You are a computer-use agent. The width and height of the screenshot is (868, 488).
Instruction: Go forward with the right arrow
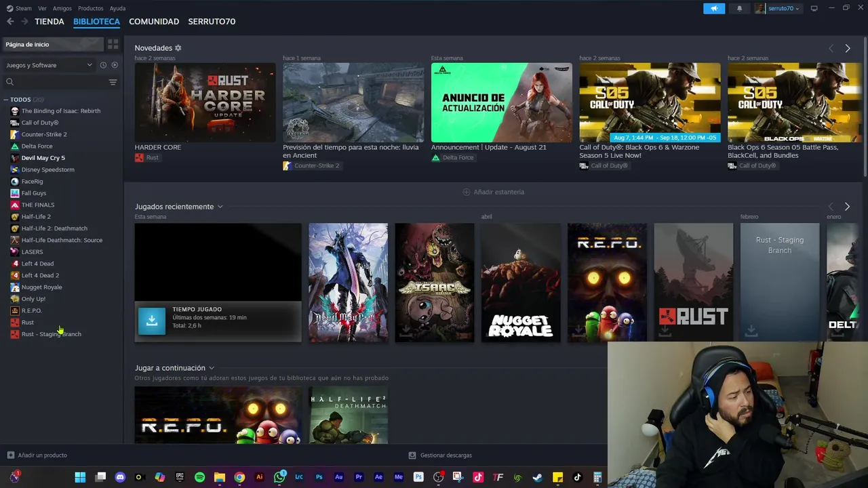pos(24,22)
